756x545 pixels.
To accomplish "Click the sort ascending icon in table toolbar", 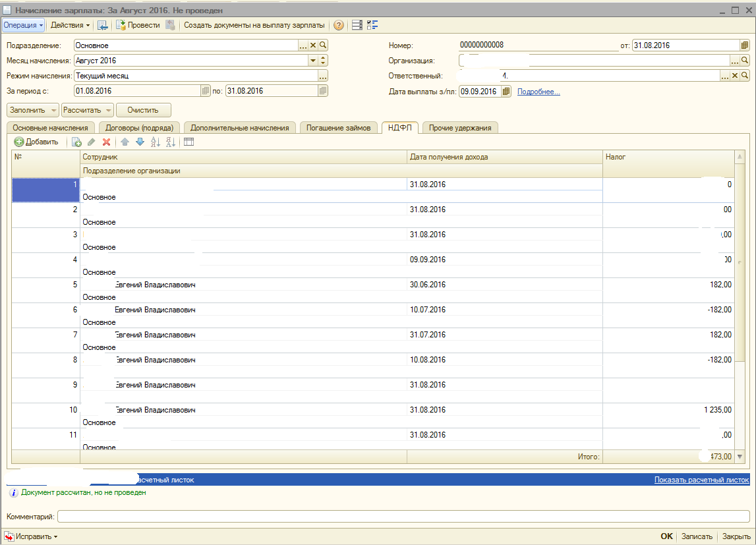I will pyautogui.click(x=156, y=142).
